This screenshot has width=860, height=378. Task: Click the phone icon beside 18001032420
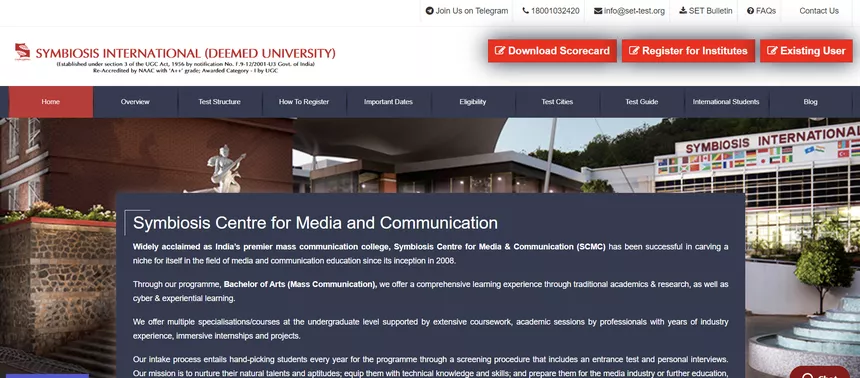pyautogui.click(x=525, y=11)
